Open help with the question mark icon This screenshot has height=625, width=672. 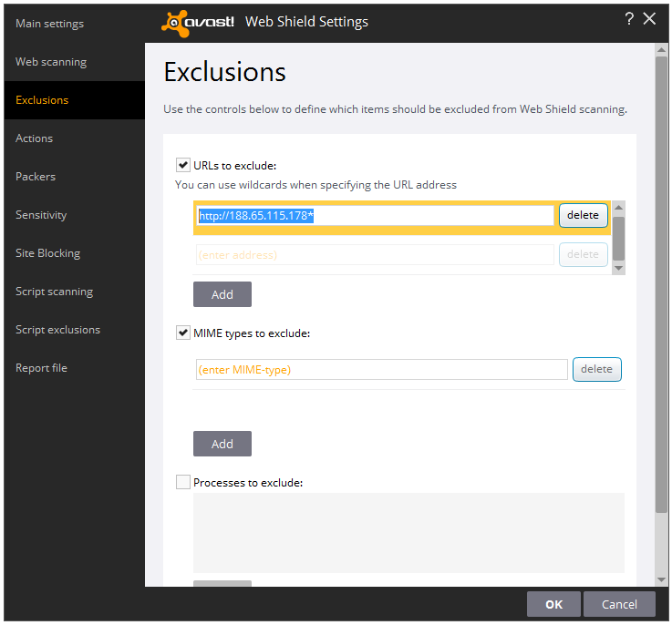pyautogui.click(x=629, y=18)
